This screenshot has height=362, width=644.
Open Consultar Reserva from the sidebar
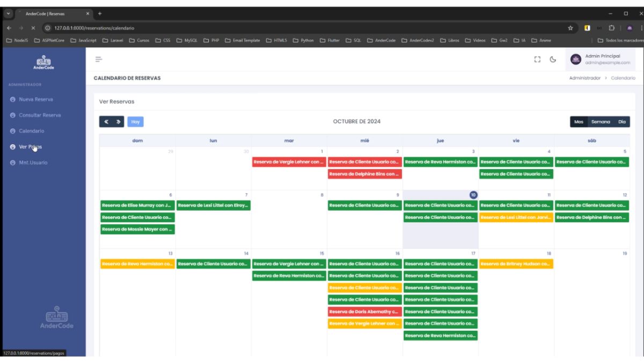coord(40,115)
